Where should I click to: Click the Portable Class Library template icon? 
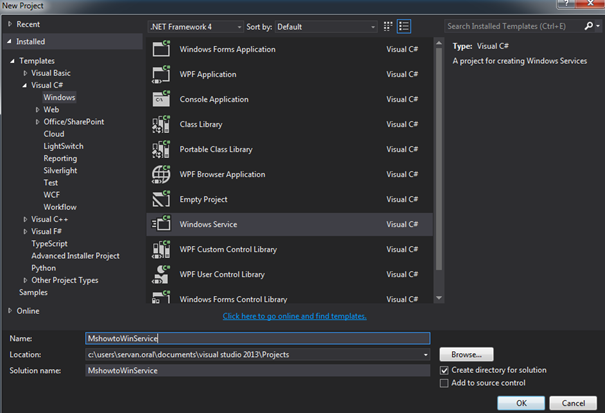click(161, 149)
